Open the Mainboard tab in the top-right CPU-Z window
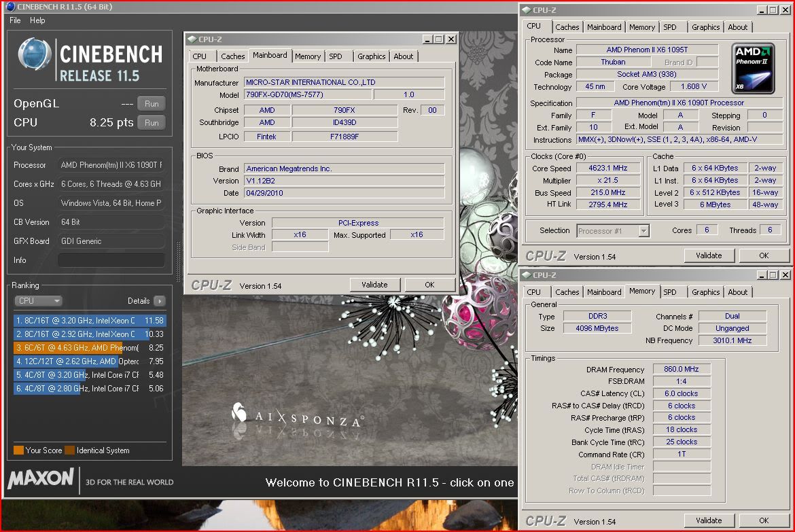The width and height of the screenshot is (795, 532). [604, 27]
